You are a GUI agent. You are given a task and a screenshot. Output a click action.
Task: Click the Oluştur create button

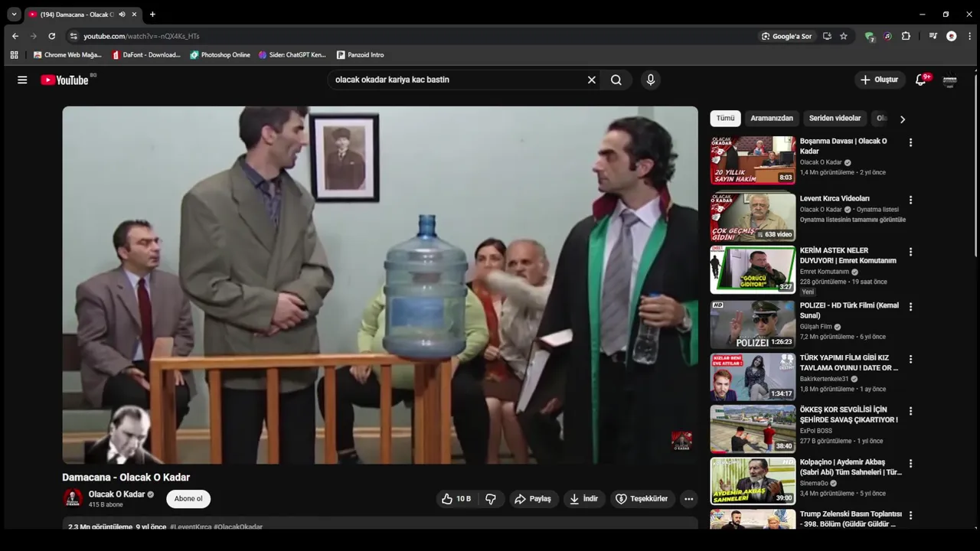pos(879,80)
